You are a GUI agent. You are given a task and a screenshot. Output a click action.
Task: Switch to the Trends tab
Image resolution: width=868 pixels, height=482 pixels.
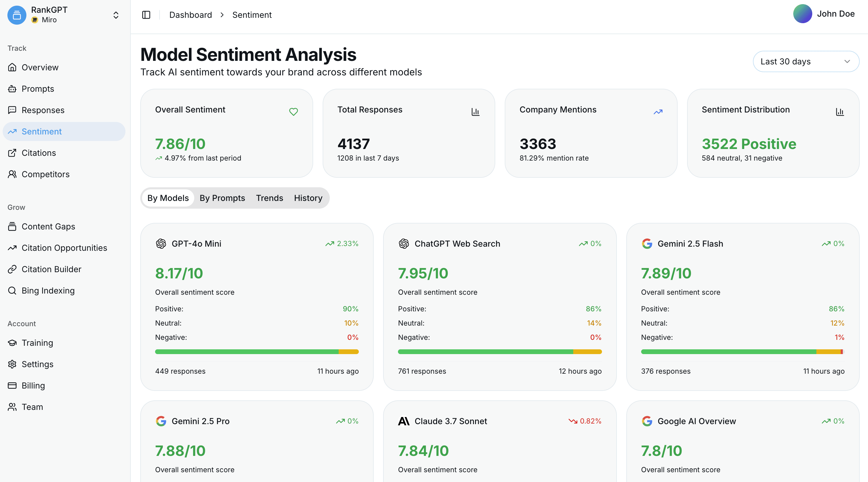coord(269,198)
